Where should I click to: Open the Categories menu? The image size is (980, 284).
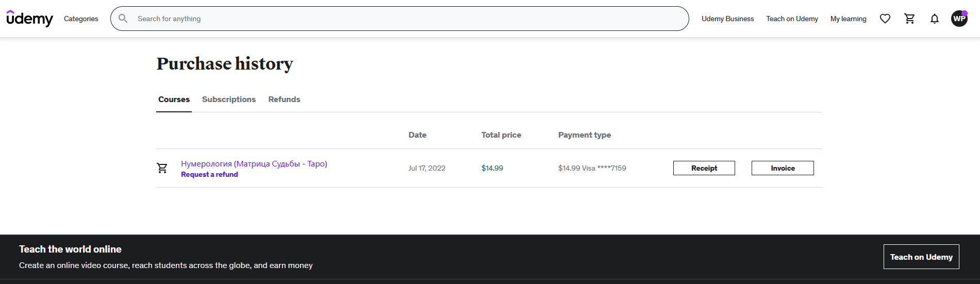81,19
